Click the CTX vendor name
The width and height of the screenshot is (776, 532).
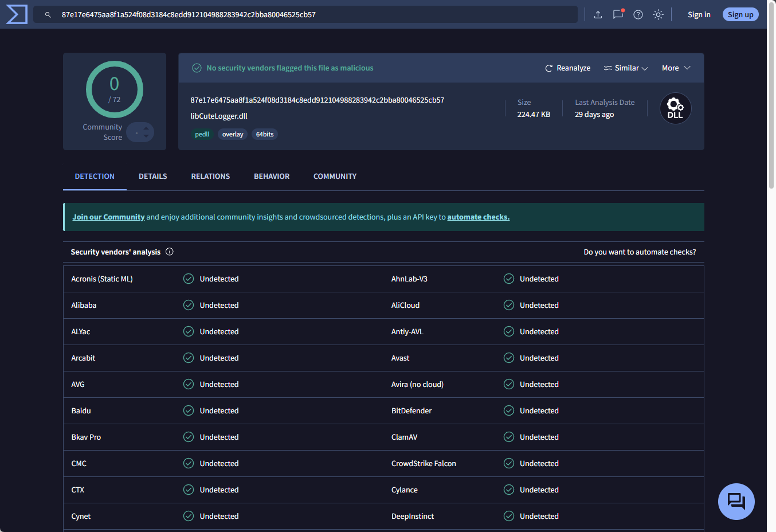click(77, 490)
